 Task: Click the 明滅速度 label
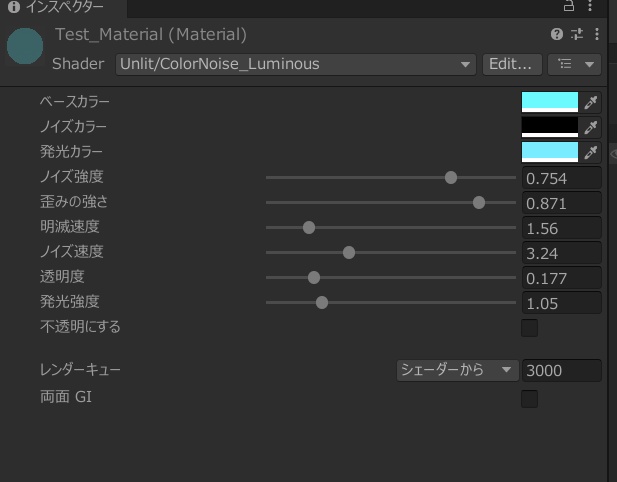[70, 227]
